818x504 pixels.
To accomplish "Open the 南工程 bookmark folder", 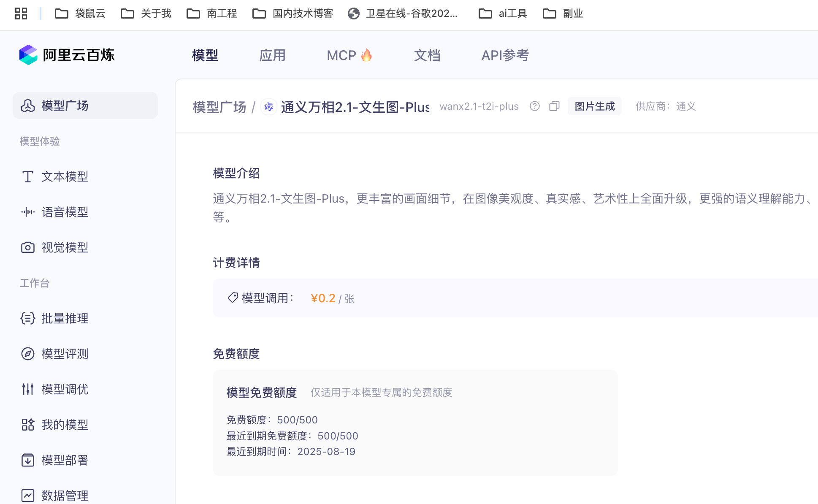I will tap(212, 14).
